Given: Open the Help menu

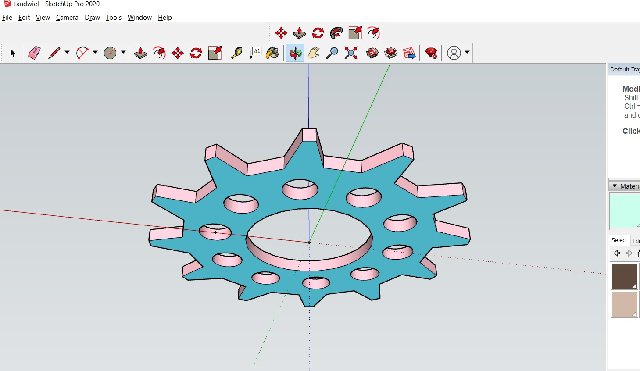Looking at the screenshot, I should coord(165,18).
